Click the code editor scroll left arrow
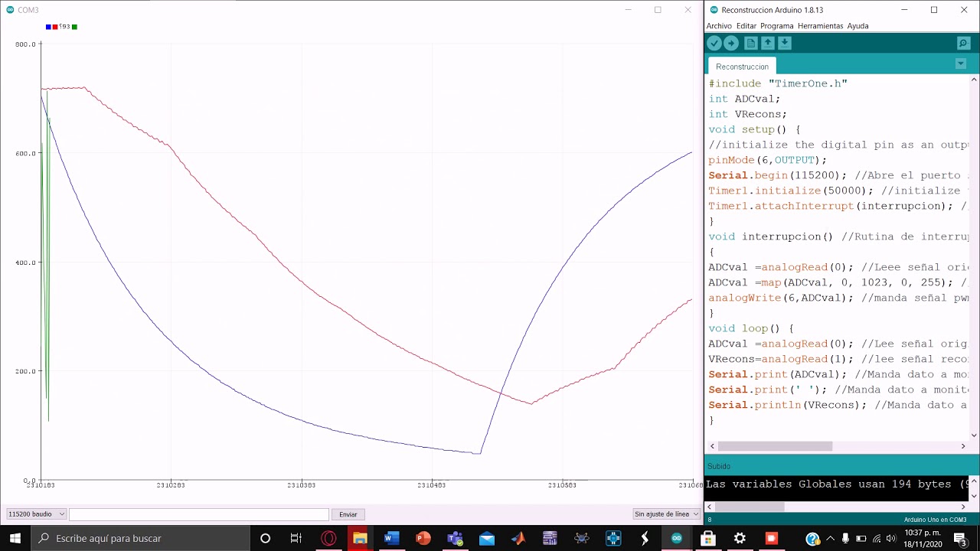 click(712, 446)
